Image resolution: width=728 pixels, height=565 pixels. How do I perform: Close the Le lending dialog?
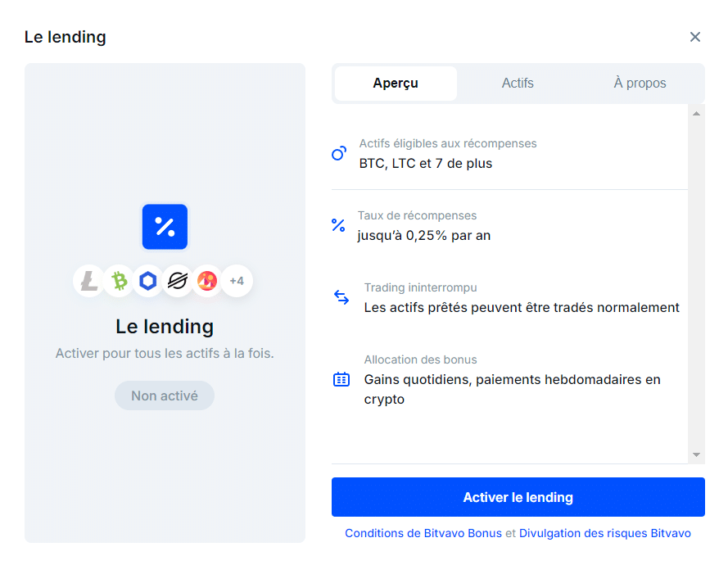pos(694,37)
